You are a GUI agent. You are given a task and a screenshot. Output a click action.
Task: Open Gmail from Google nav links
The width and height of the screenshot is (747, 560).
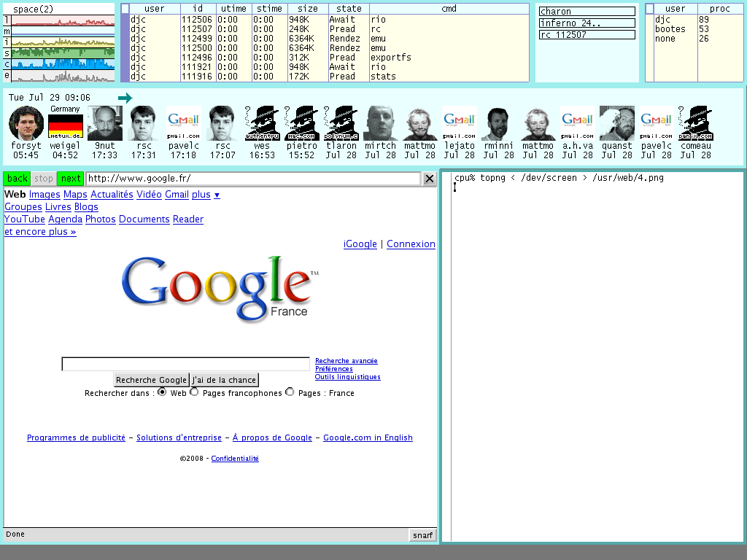coord(177,195)
